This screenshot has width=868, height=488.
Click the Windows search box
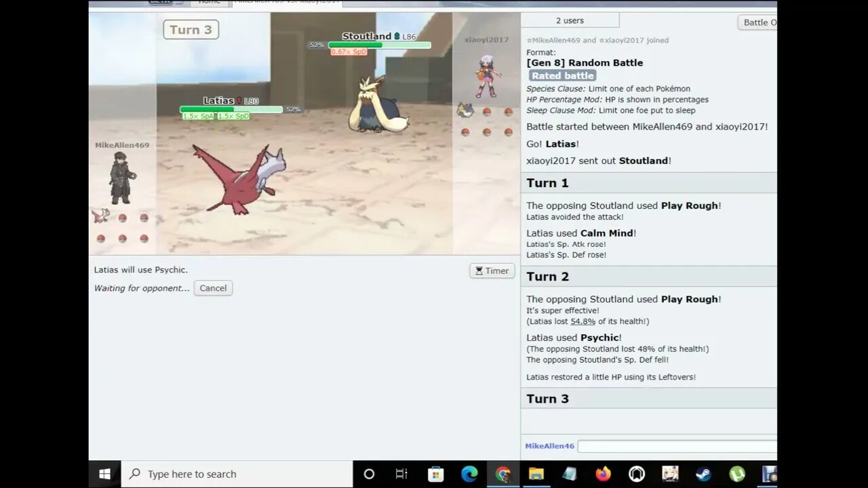[x=237, y=474]
